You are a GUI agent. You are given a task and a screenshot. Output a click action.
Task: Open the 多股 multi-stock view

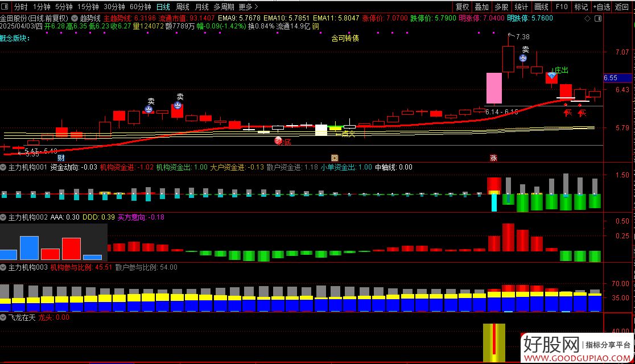(x=501, y=7)
